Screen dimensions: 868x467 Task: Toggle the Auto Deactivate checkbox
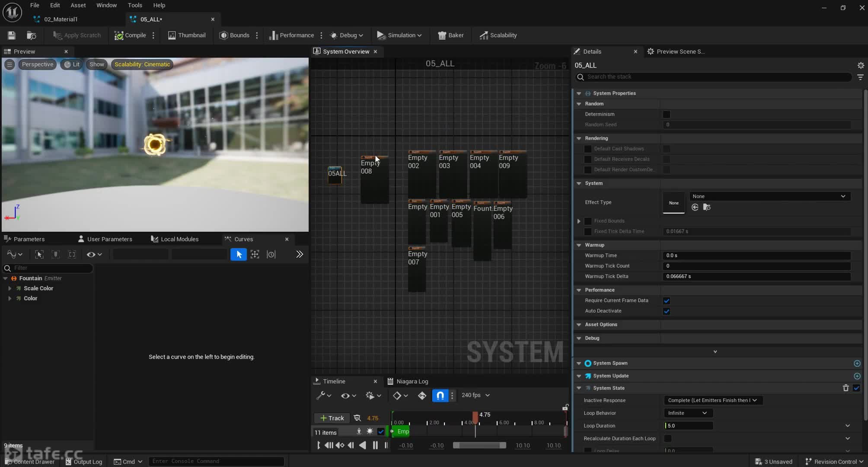tap(667, 311)
